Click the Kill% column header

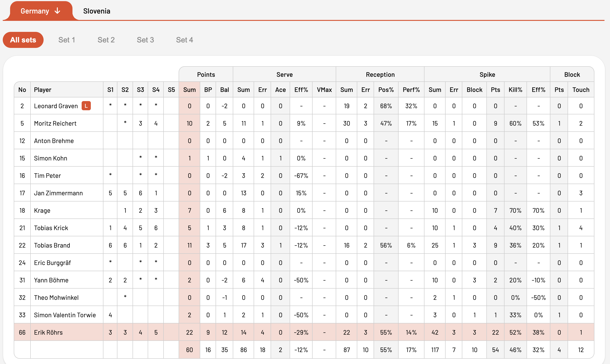pyautogui.click(x=515, y=90)
